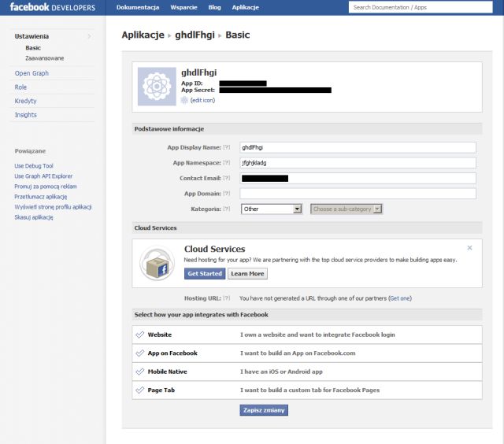504x444 pixels.
Task: Open Wsparcie in the top menu
Action: pos(183,7)
